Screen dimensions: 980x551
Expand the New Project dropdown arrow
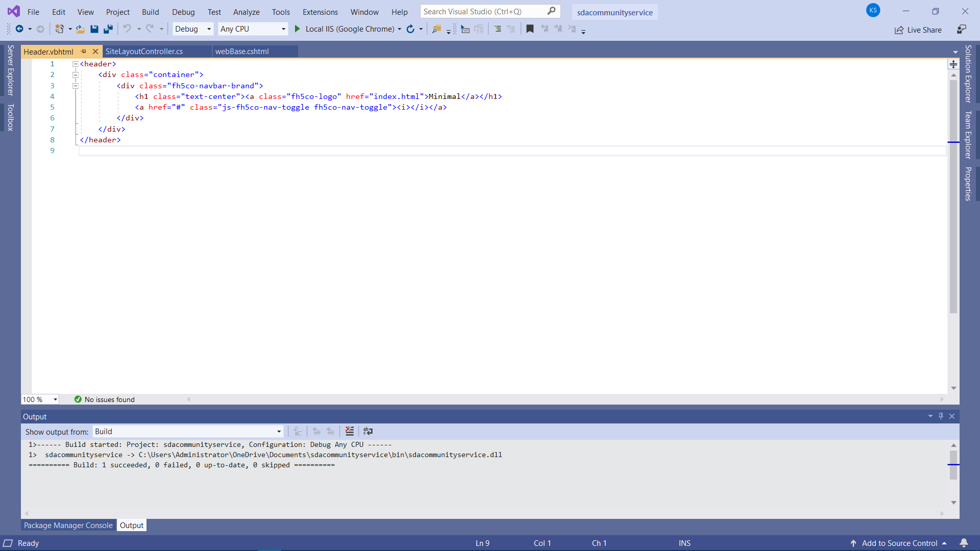70,29
